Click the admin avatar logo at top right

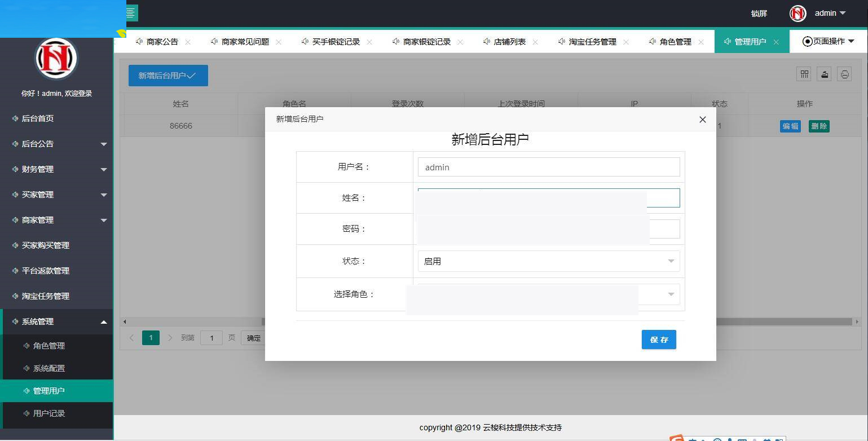[x=797, y=13]
